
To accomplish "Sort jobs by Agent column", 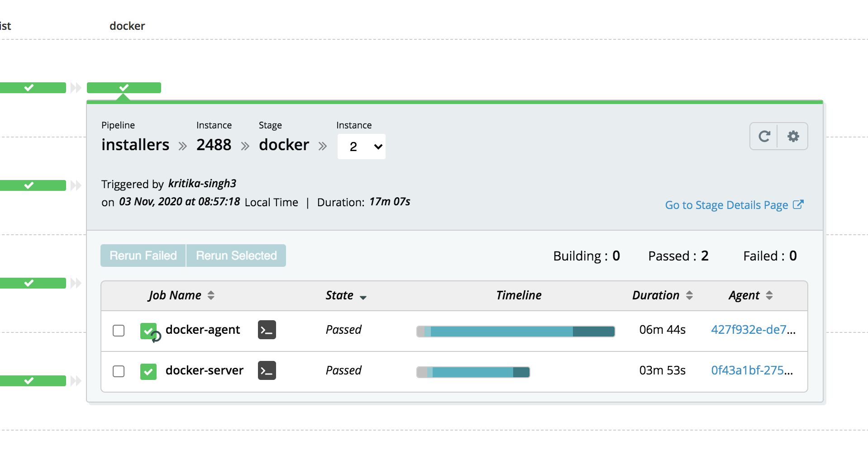I will (751, 295).
